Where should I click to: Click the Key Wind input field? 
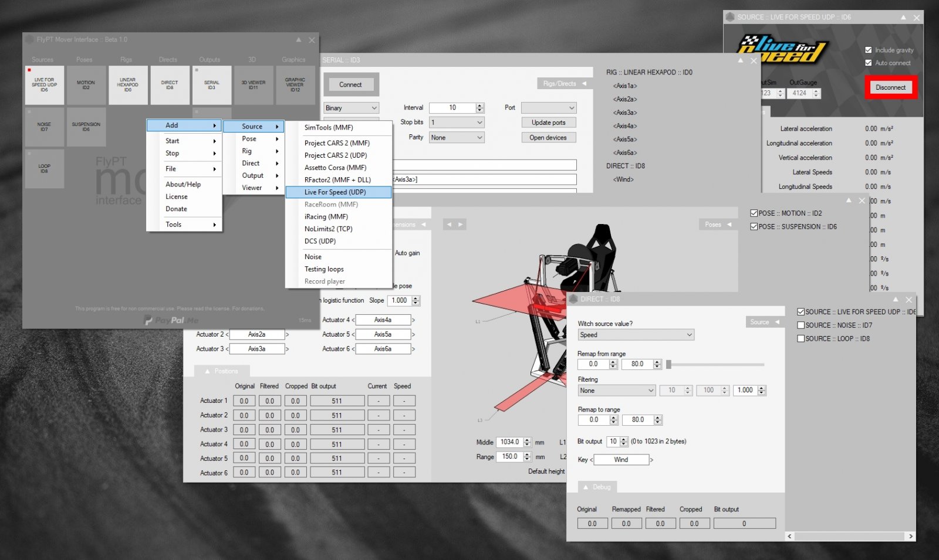click(622, 460)
